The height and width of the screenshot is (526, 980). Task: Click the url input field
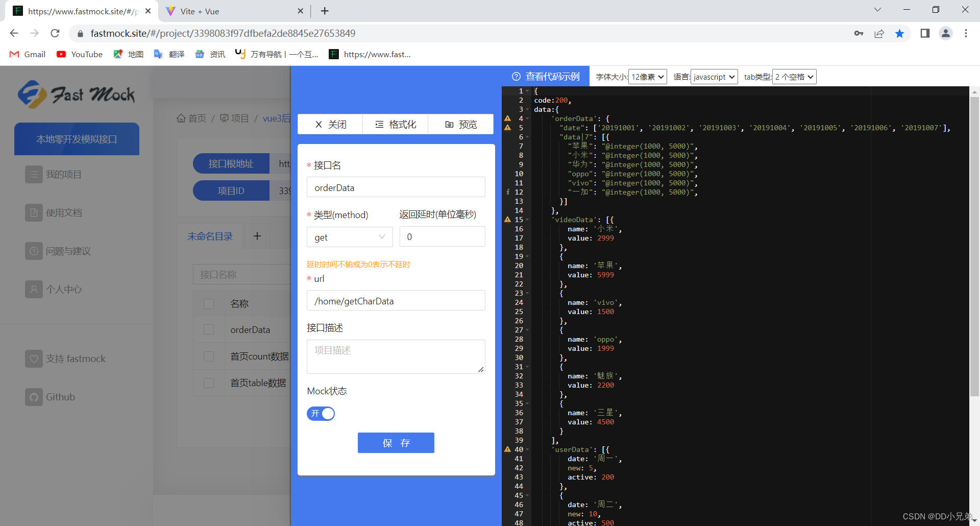coord(396,301)
